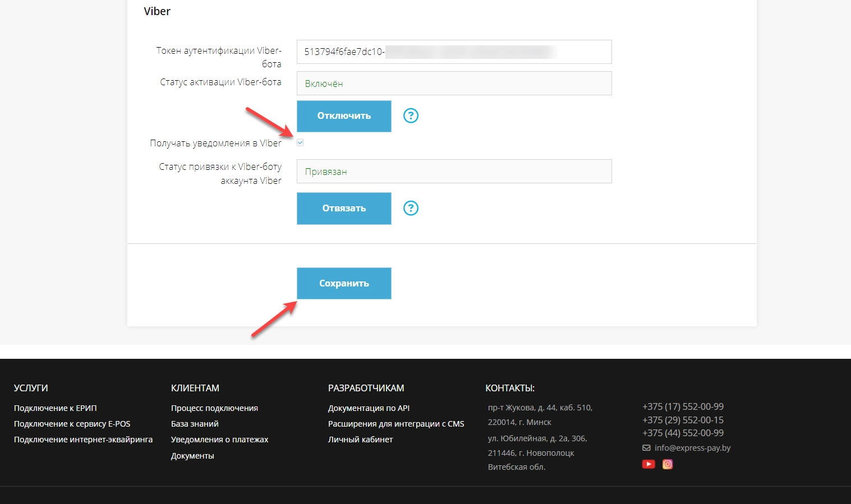Toggle Получать уведомления в Viber checkbox
The height and width of the screenshot is (504, 851).
coord(300,142)
